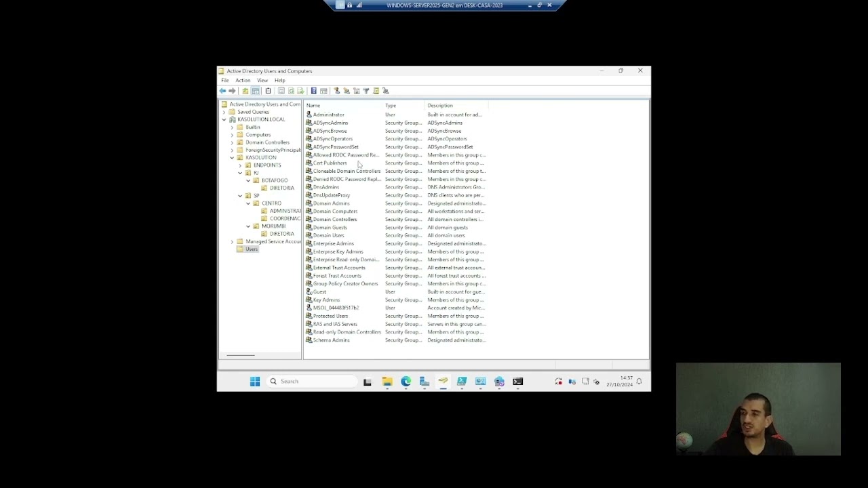Open the File menu
The image size is (868, 488).
[225, 81]
